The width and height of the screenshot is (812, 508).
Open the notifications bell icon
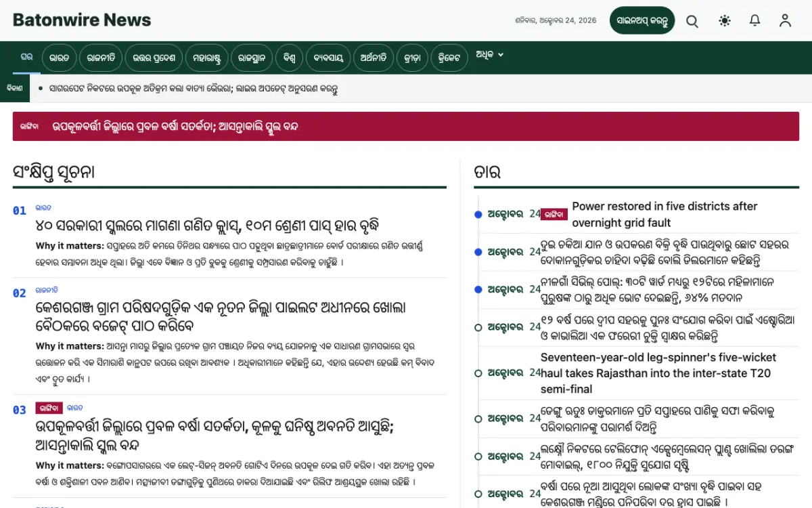pos(755,21)
